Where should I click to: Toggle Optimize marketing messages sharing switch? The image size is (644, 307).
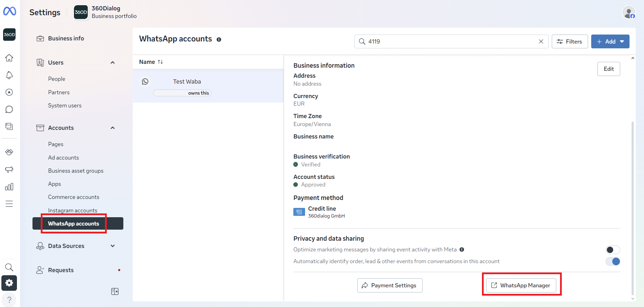pos(613,250)
